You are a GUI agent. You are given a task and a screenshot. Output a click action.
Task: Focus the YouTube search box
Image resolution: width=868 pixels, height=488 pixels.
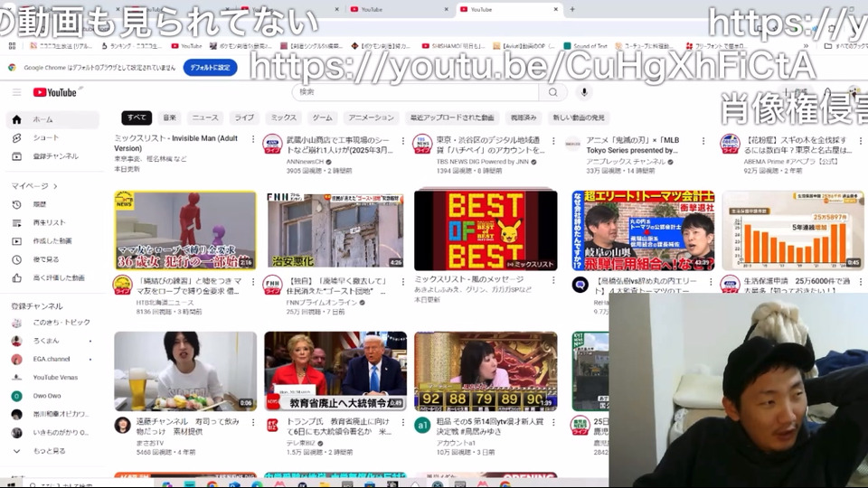click(416, 92)
